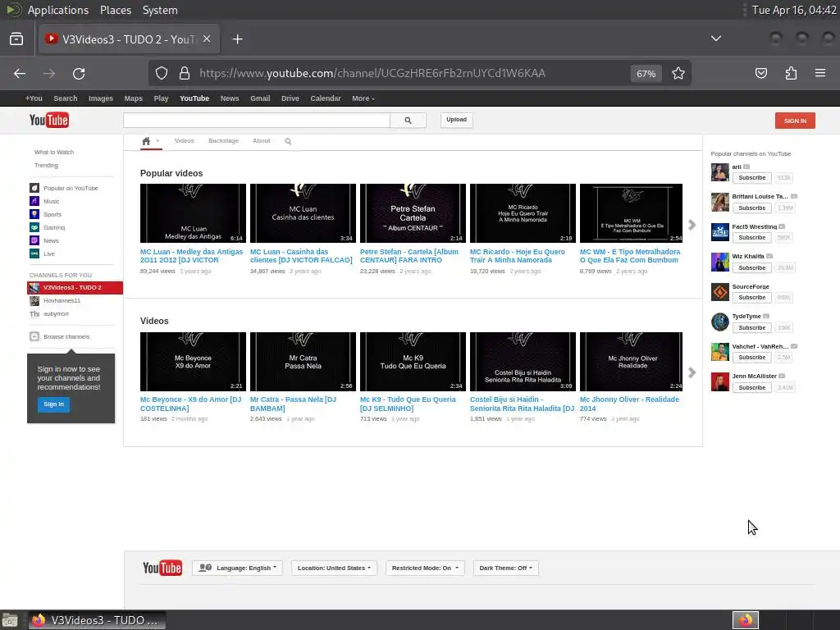Click the blue Sign in button

click(53, 404)
